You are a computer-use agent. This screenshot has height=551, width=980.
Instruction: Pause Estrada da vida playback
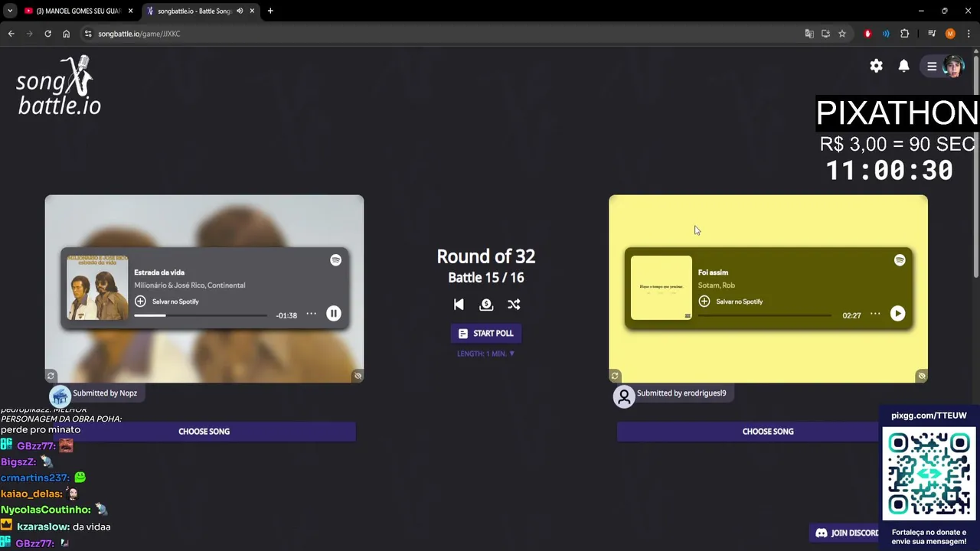(x=333, y=313)
